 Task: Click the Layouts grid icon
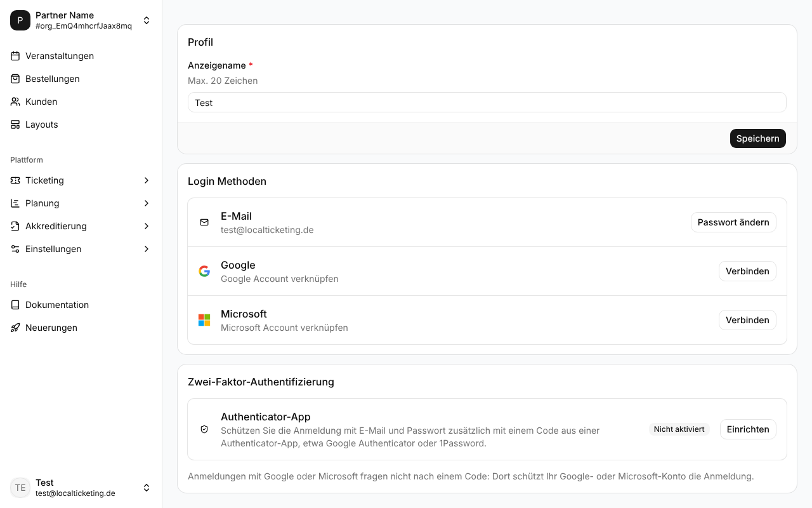tap(15, 124)
